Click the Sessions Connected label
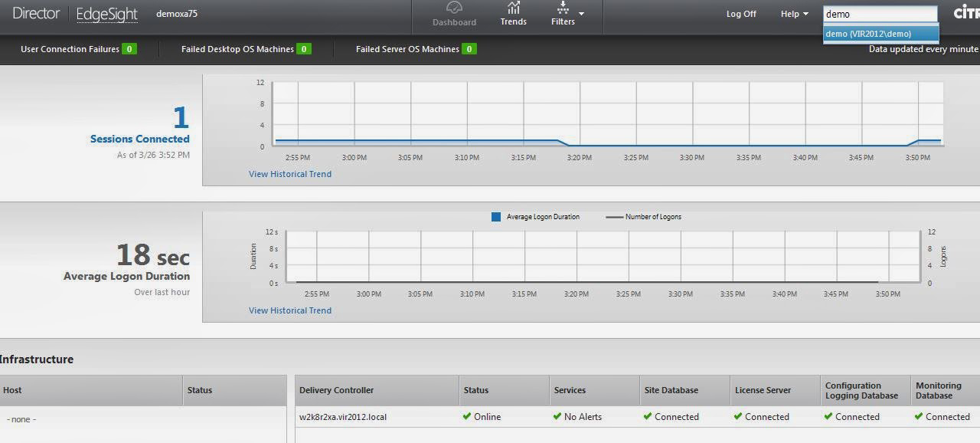The image size is (980, 443). point(140,139)
